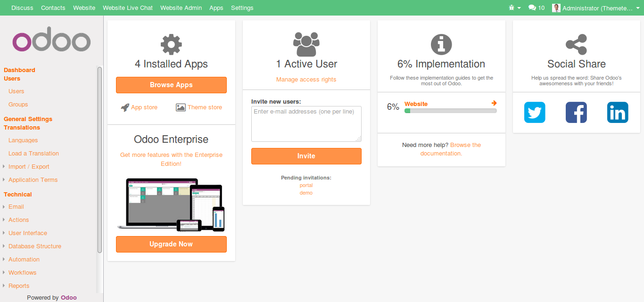Open the Administrator account dropdown

pos(595,8)
